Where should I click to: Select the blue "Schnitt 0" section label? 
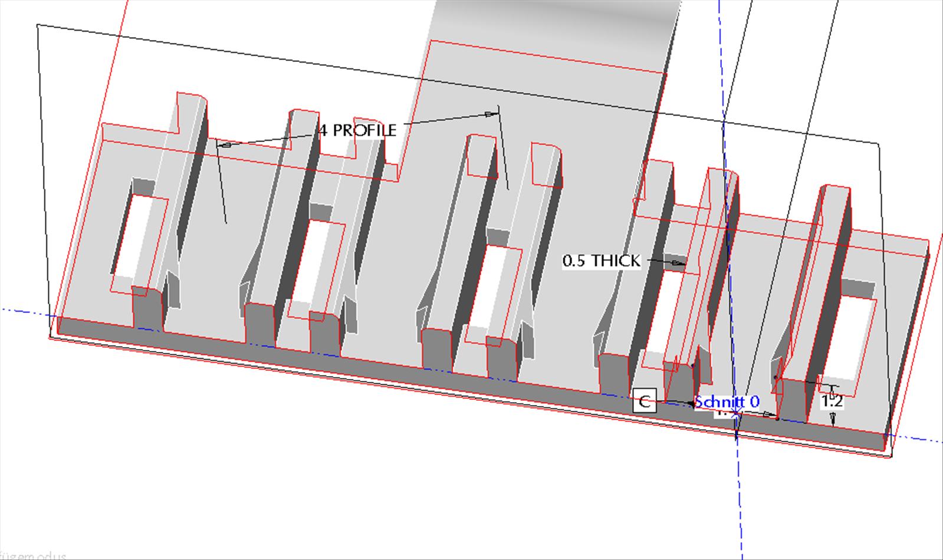727,402
